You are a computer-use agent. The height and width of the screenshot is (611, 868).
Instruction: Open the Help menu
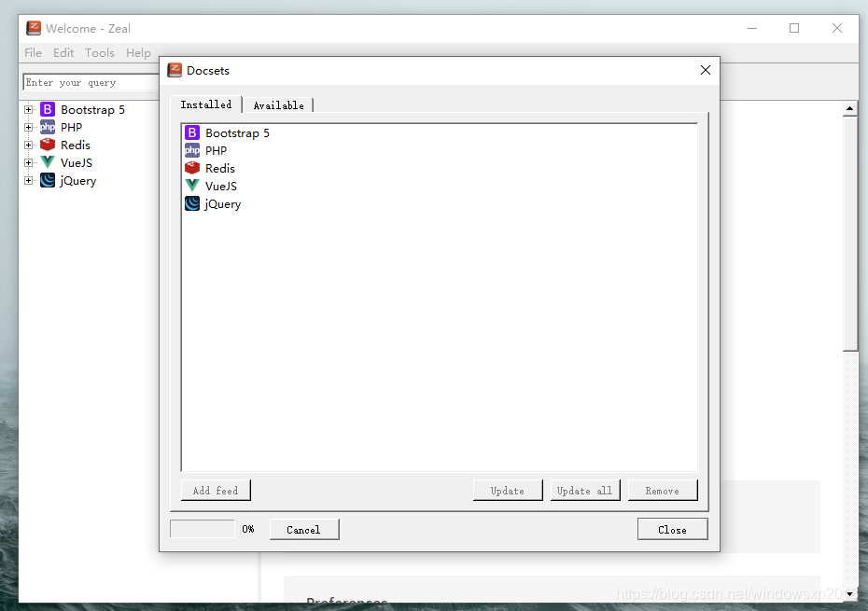point(138,52)
